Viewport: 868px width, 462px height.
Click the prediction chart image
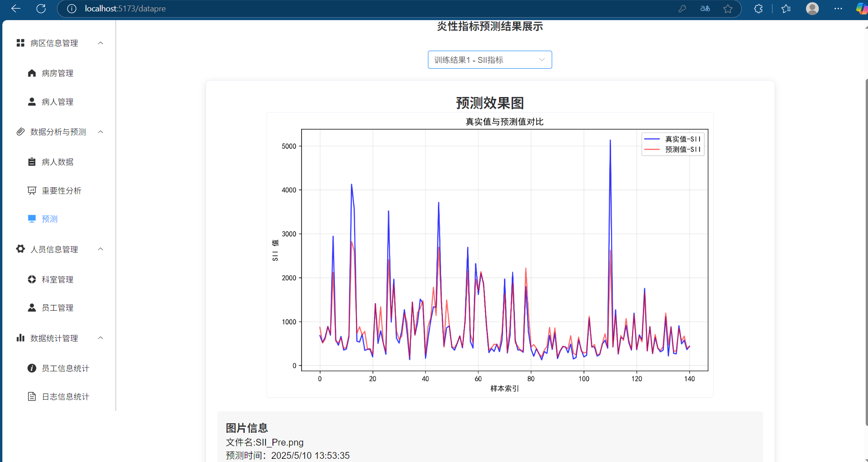pyautogui.click(x=490, y=255)
